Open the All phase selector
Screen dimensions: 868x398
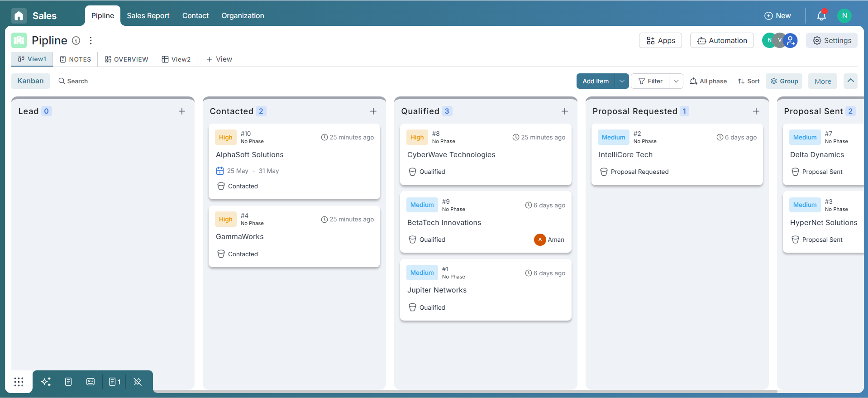708,81
